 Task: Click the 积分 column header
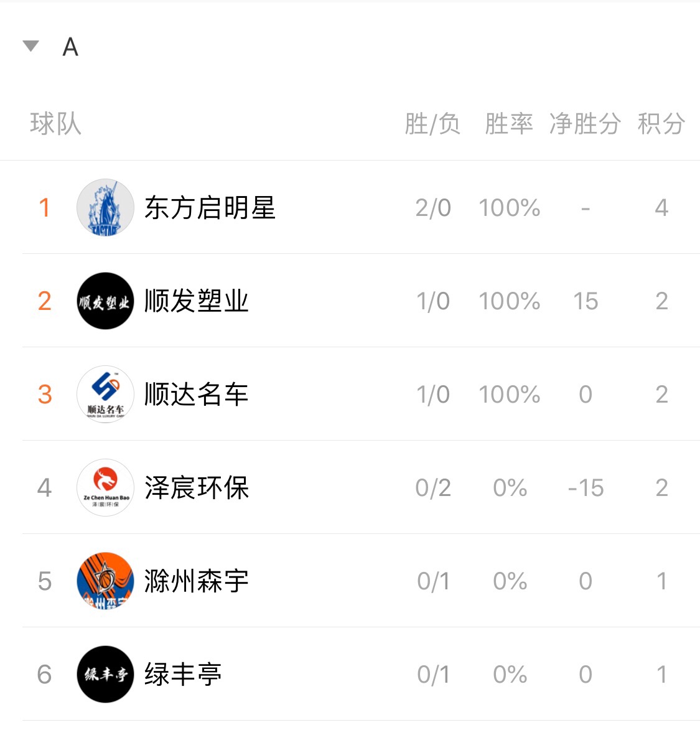[x=661, y=124]
